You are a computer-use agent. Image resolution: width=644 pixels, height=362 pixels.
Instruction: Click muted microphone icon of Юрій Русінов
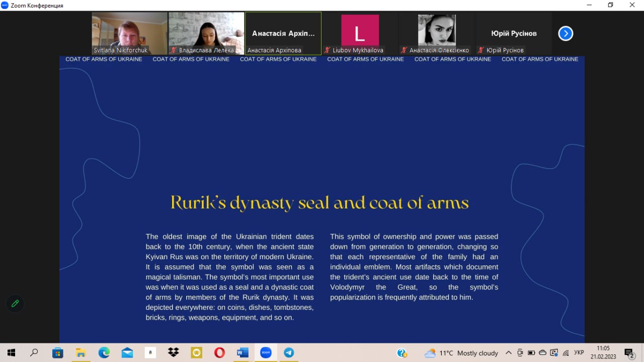tap(480, 50)
